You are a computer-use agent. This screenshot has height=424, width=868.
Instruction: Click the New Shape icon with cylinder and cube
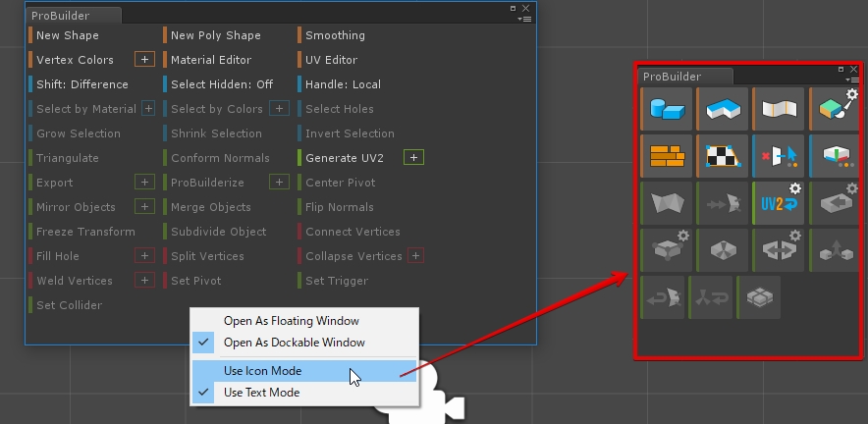tap(667, 109)
